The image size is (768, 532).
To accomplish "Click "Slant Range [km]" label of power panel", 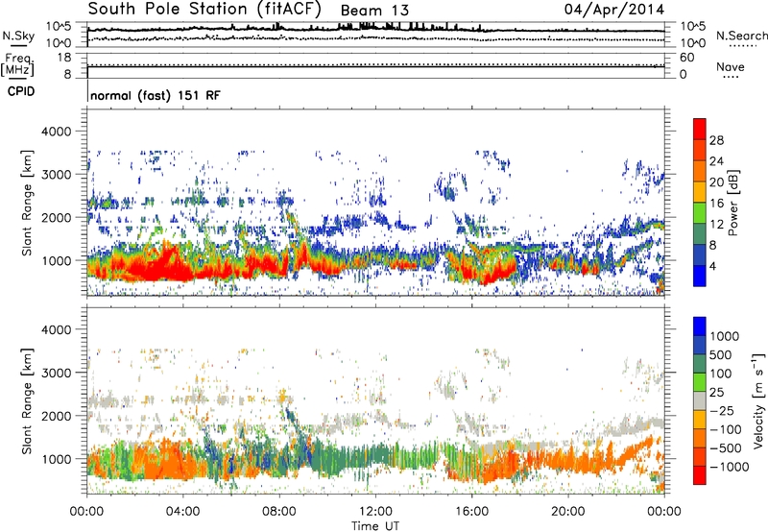I will point(27,203).
